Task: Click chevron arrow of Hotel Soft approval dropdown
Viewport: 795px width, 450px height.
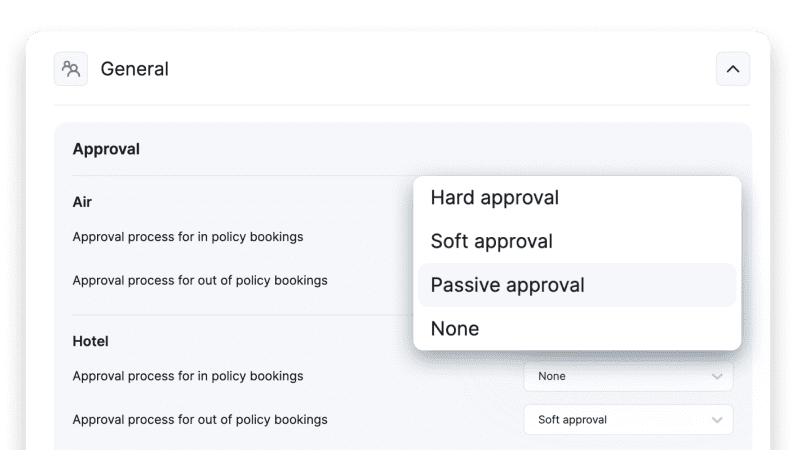Action: (716, 420)
